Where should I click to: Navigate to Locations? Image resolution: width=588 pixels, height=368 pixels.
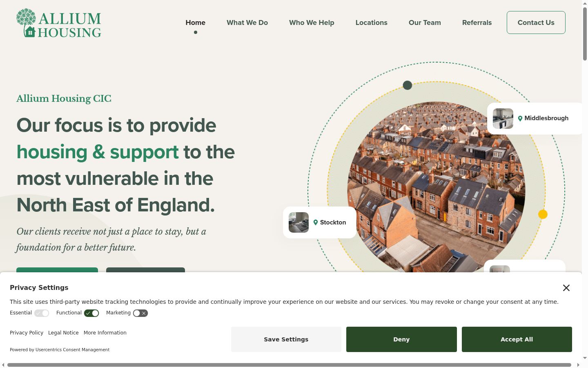point(372,22)
